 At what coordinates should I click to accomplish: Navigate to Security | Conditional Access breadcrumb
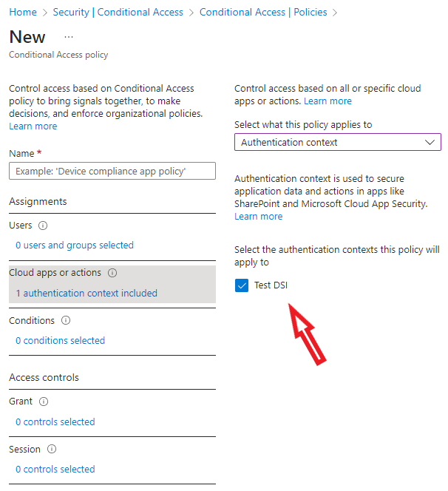point(118,13)
